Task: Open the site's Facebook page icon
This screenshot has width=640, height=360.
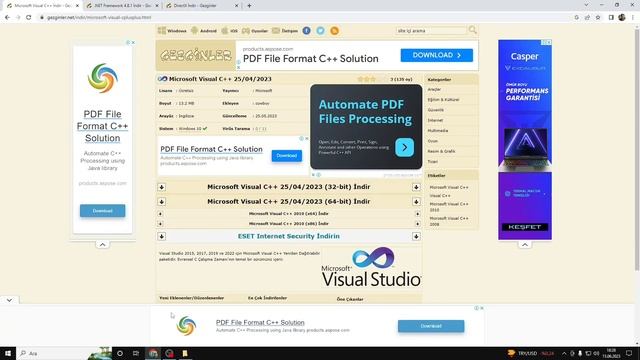Action: [307, 31]
